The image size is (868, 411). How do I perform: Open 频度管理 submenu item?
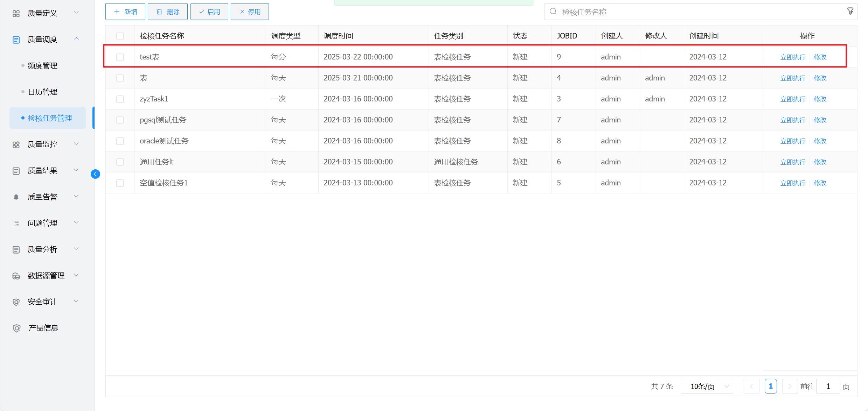click(42, 66)
